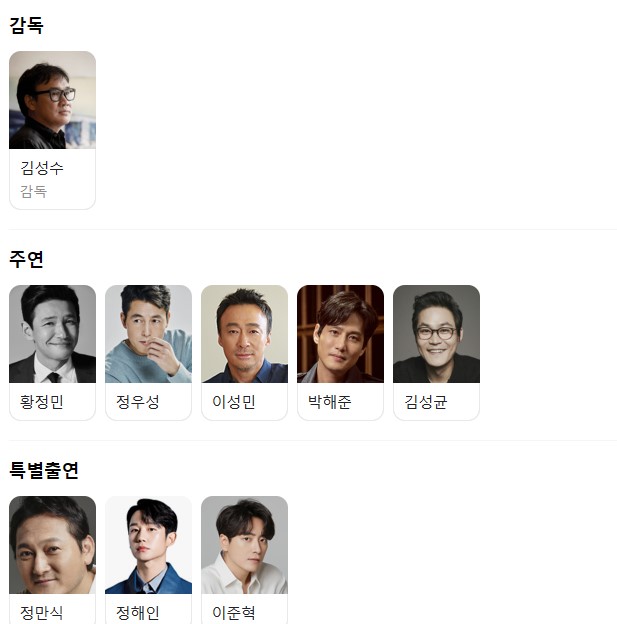The image size is (617, 624).
Task: Open 황정민 actor photo
Action: coord(53,334)
